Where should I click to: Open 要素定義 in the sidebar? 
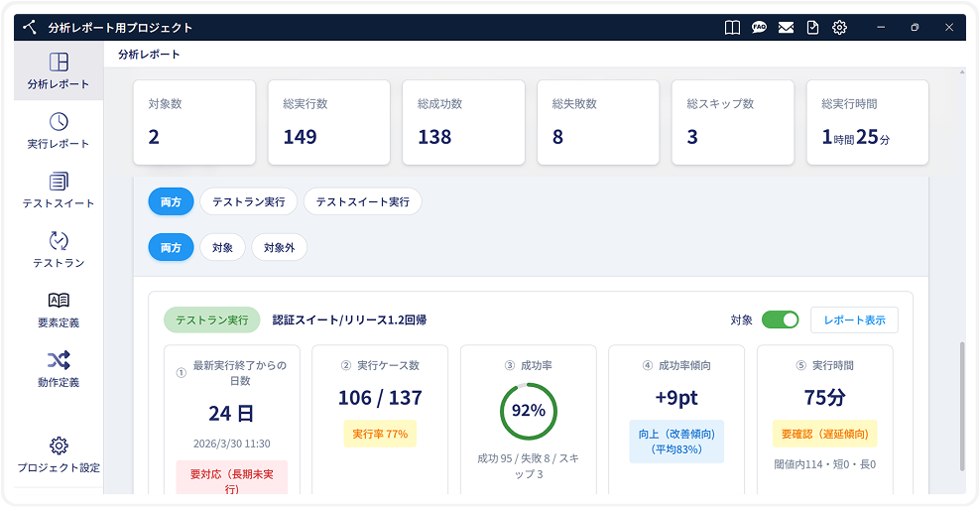[59, 310]
